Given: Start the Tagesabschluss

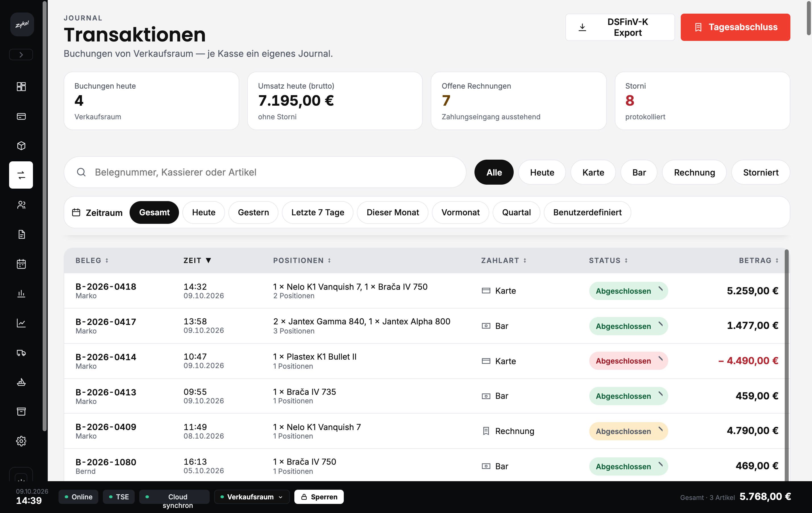Looking at the screenshot, I should point(735,27).
